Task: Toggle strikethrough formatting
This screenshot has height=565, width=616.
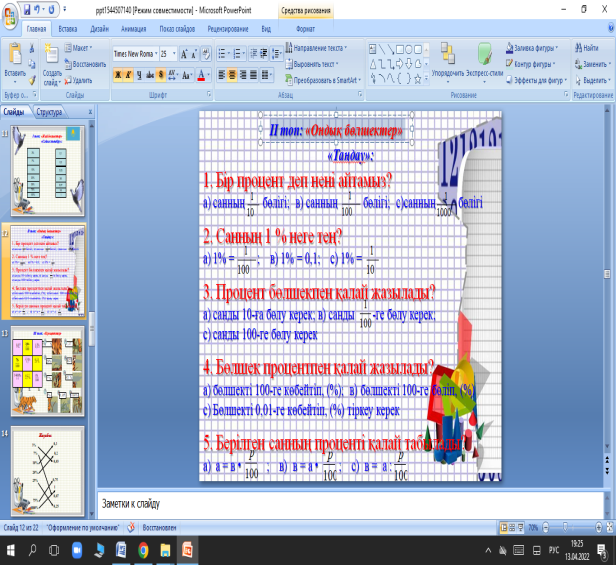Action: (x=150, y=75)
